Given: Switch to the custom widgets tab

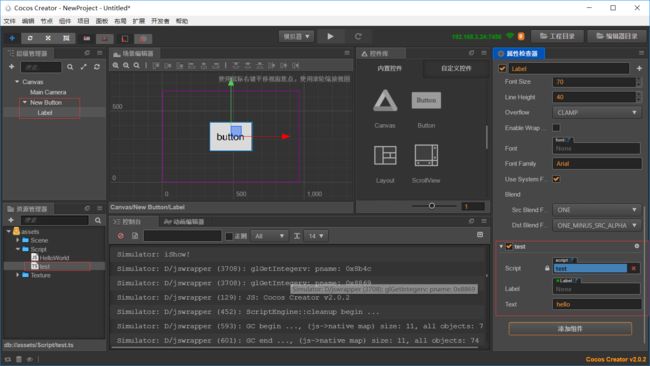Looking at the screenshot, I should (x=456, y=68).
